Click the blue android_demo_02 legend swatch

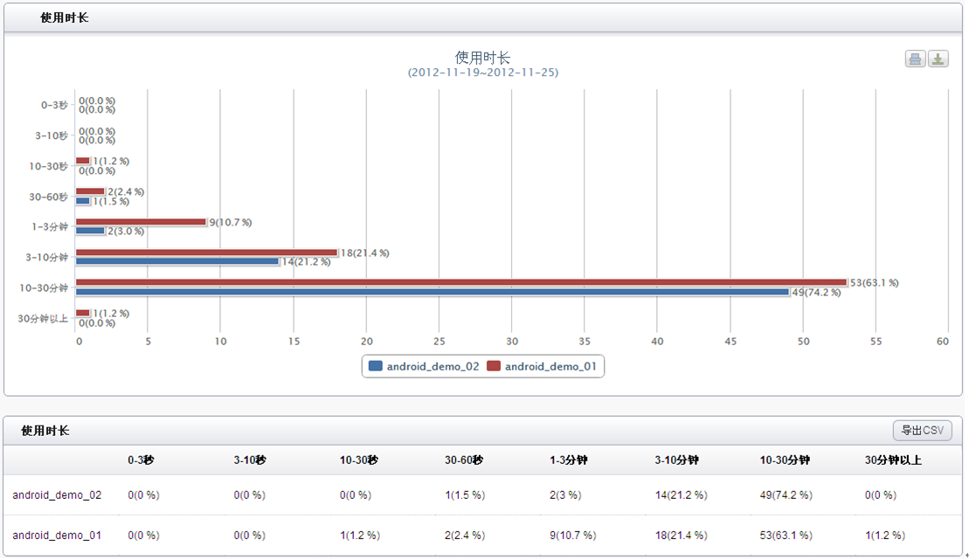point(375,366)
